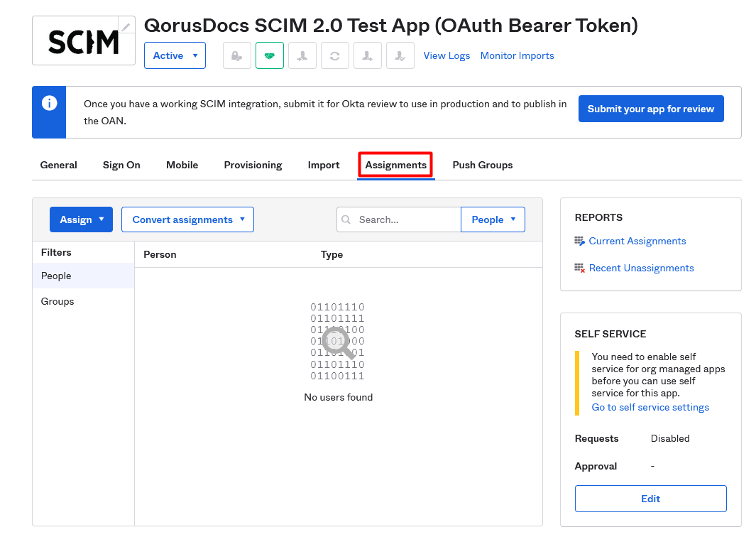Go to the Import tab
756x537 pixels.
324,165
